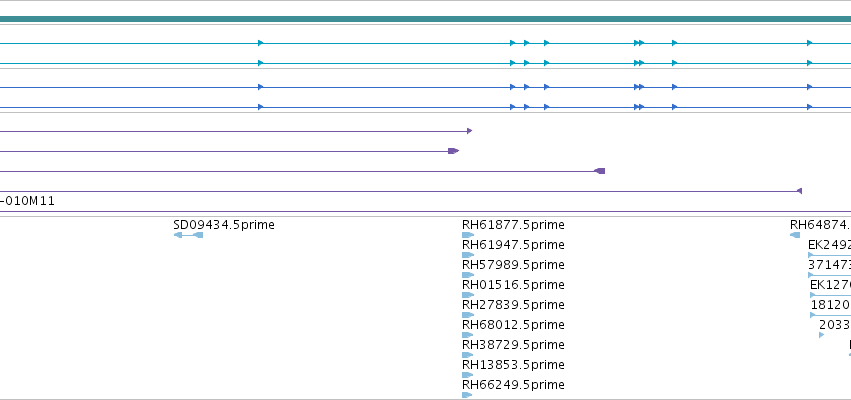The height and width of the screenshot is (400, 851).
Task: Click the EK127 feature label
Action: 830,285
